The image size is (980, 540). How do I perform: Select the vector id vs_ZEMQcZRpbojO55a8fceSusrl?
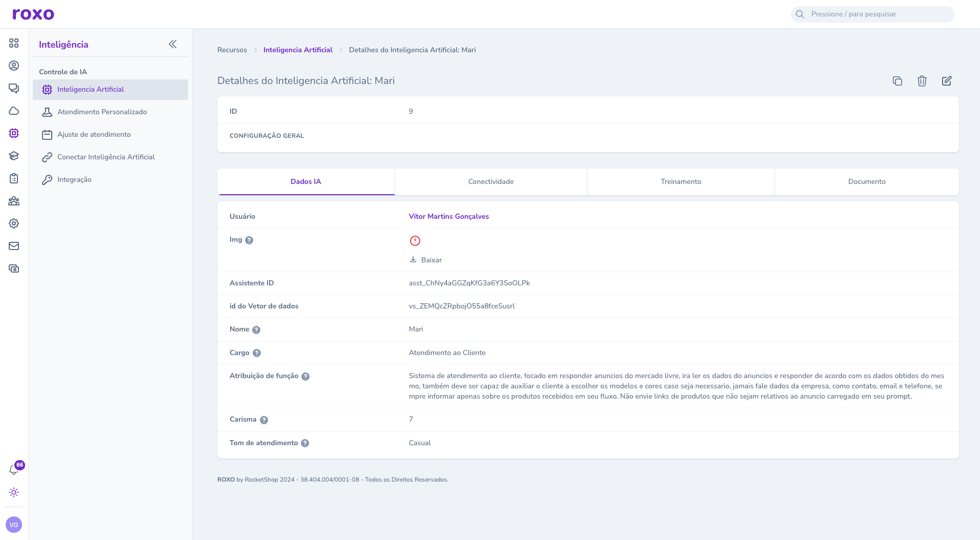(x=462, y=306)
